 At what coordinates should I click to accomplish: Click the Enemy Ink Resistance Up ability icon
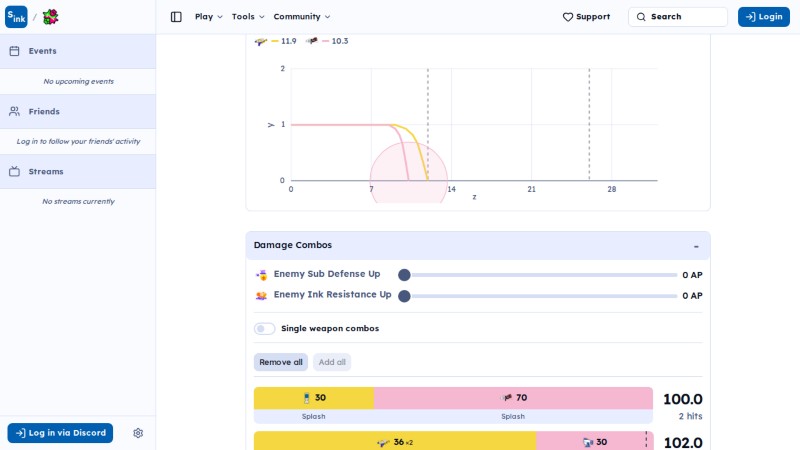pos(261,295)
